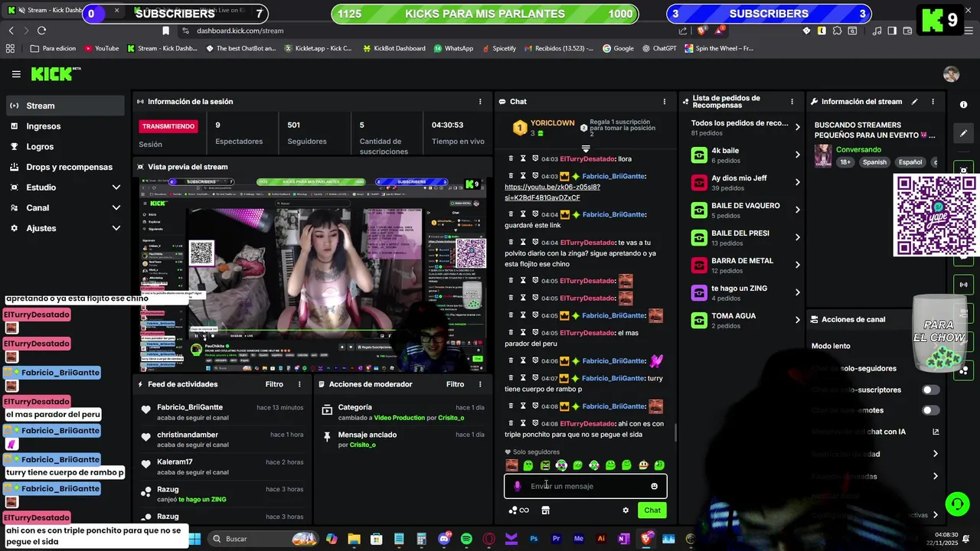Open Spotify from the taskbar
Screen dimensions: 980x551
tap(466, 539)
